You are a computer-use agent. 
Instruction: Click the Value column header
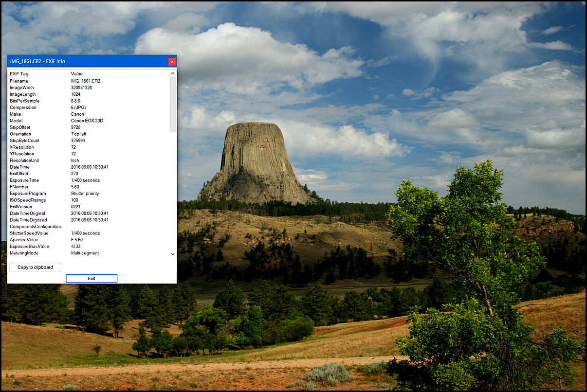(x=76, y=73)
